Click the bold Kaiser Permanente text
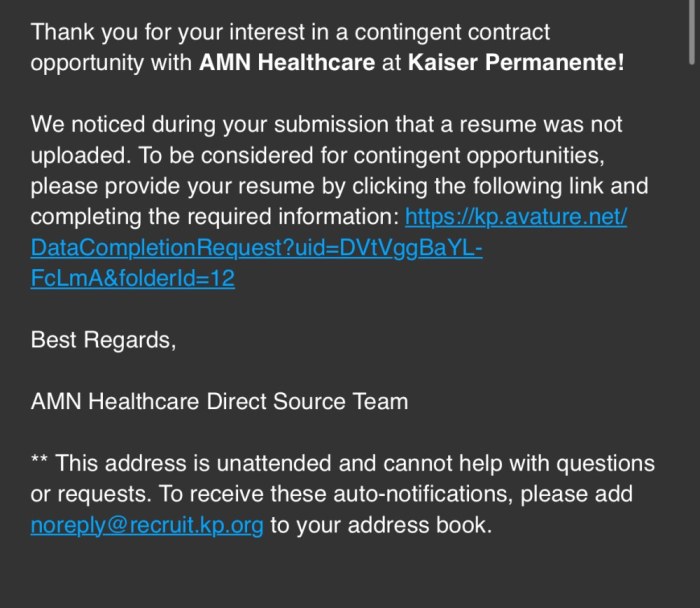Viewport: 700px width, 608px height. 516,63
